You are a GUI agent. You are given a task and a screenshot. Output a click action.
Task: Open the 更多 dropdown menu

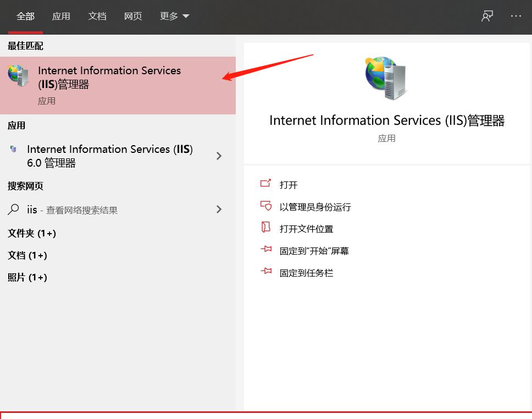point(174,16)
